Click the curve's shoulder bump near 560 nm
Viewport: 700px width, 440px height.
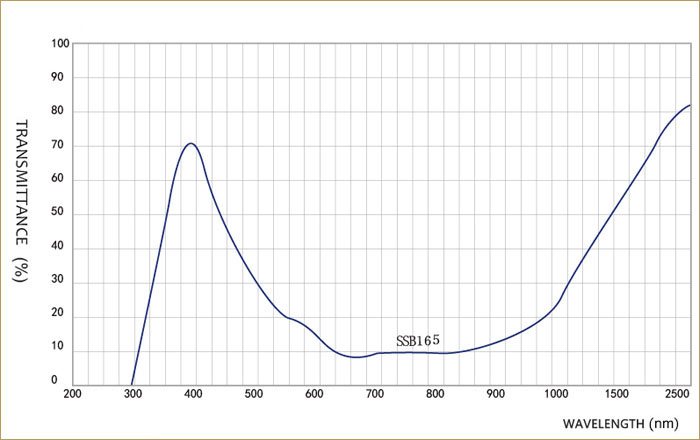tap(289, 317)
